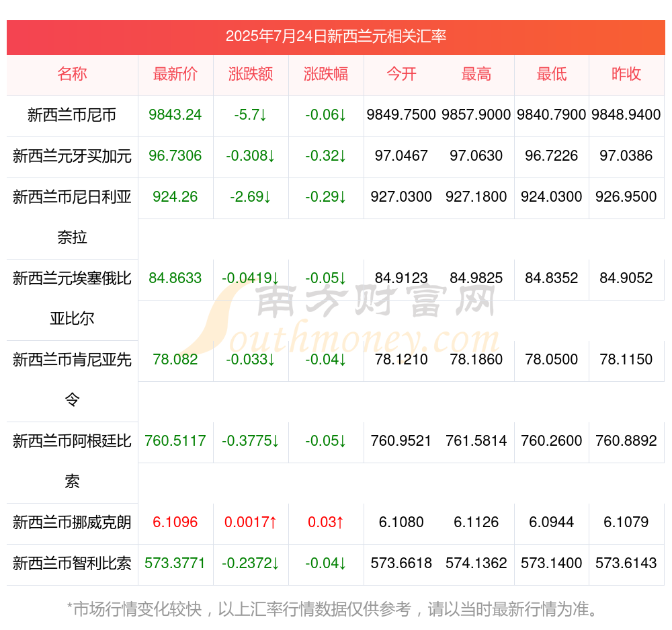The image size is (672, 630).
Task: Click open value 78.1210
Action: [x=401, y=360]
